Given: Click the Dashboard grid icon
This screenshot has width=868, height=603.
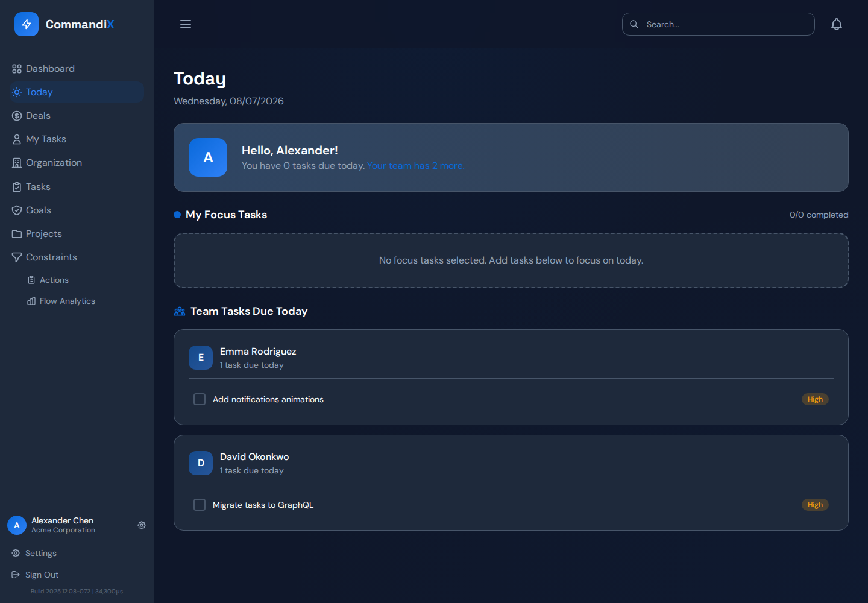Looking at the screenshot, I should (17, 69).
